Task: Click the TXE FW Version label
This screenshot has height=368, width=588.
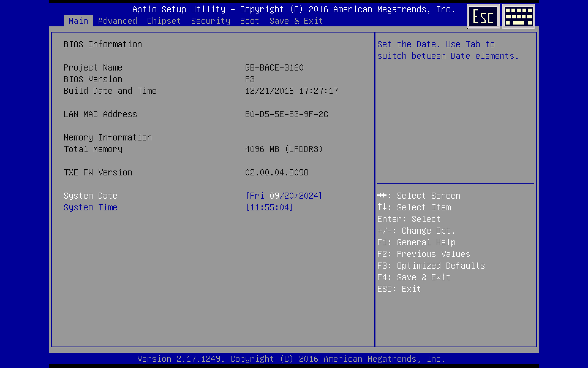Action: pyautogui.click(x=98, y=172)
